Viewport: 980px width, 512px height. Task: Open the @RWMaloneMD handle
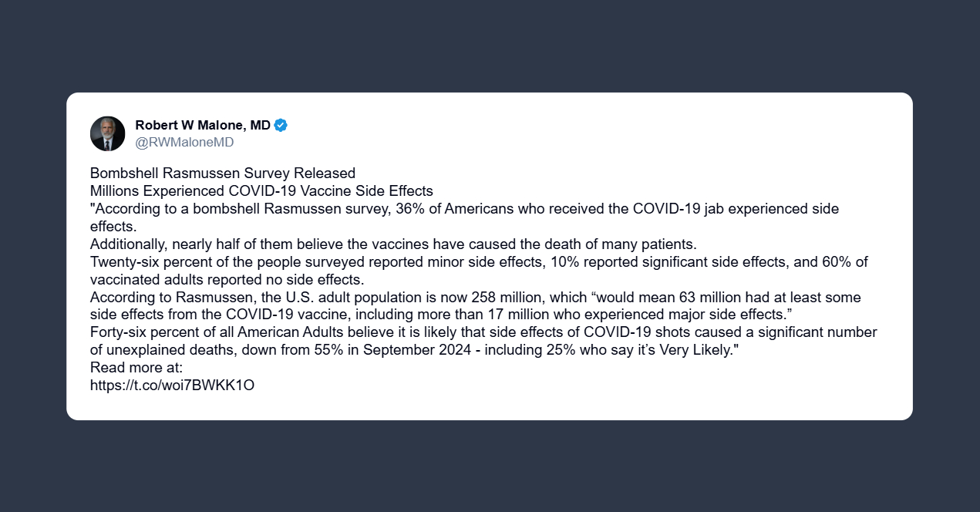tap(184, 143)
